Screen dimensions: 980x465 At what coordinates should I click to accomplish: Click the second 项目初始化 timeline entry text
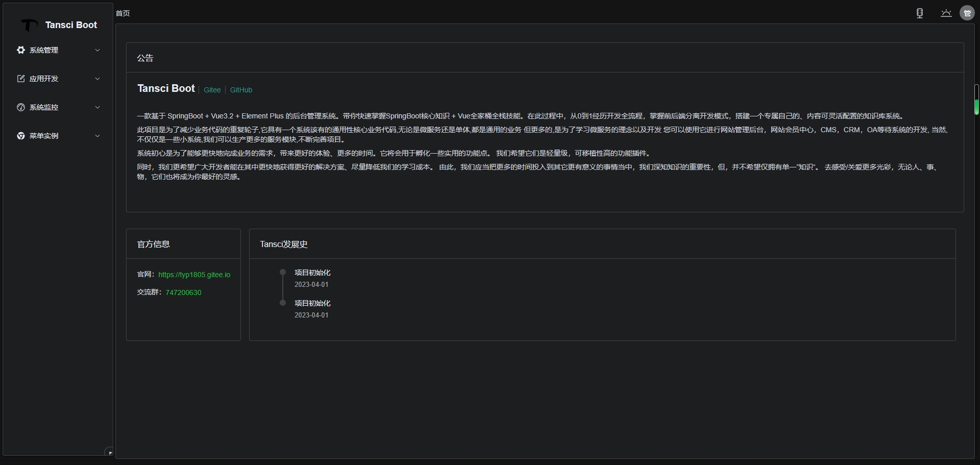pos(312,303)
